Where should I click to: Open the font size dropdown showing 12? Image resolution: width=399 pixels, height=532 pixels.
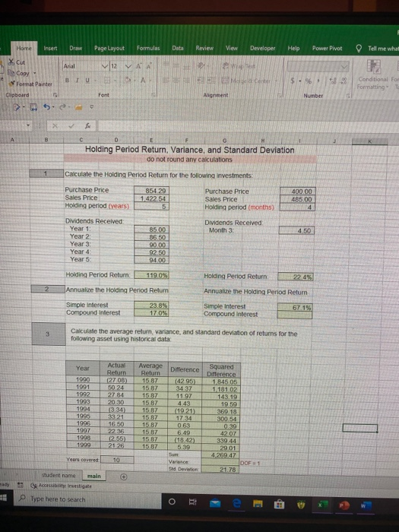pos(128,66)
